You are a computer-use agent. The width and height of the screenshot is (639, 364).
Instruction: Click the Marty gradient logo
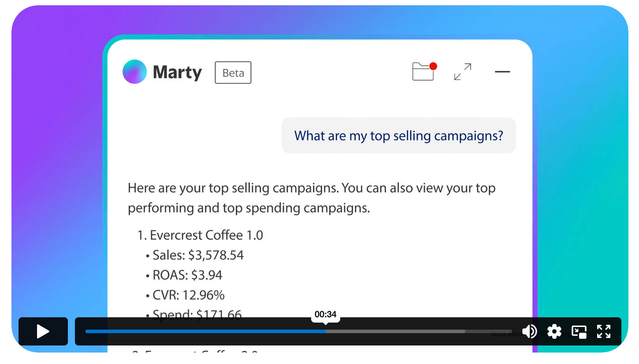pos(134,72)
